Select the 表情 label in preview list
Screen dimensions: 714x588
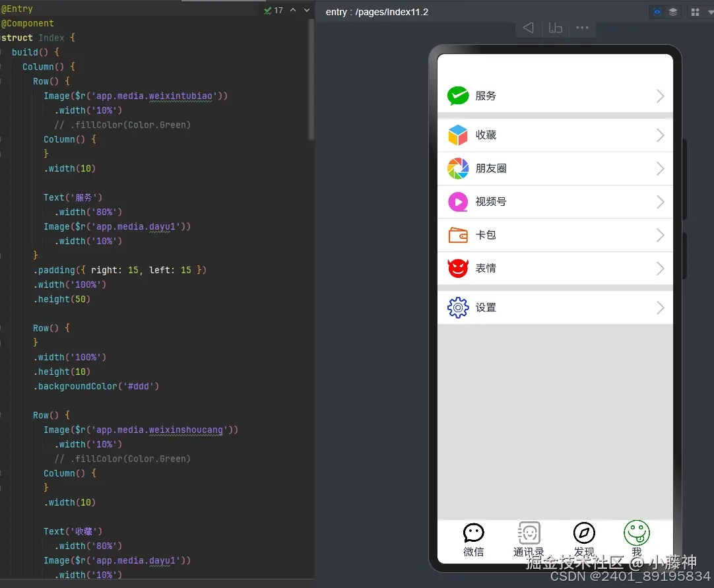(486, 269)
